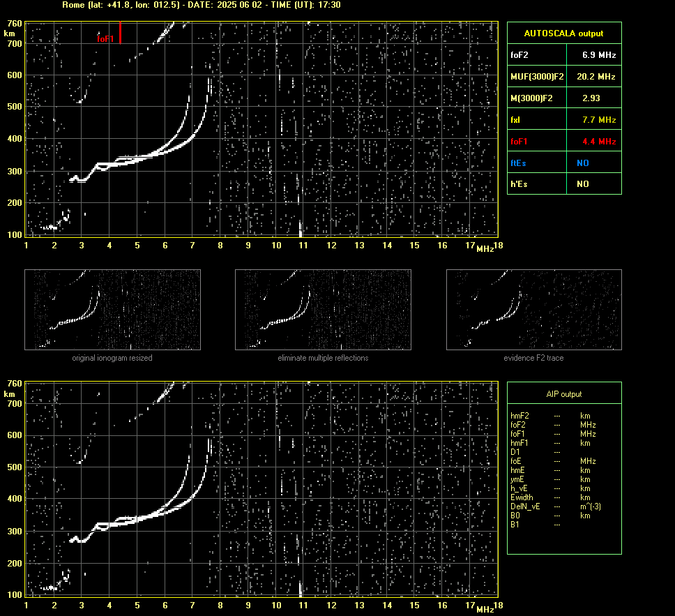Click the h'Es value 'NO'
Image resolution: width=675 pixels, height=616 pixels.
click(x=583, y=184)
